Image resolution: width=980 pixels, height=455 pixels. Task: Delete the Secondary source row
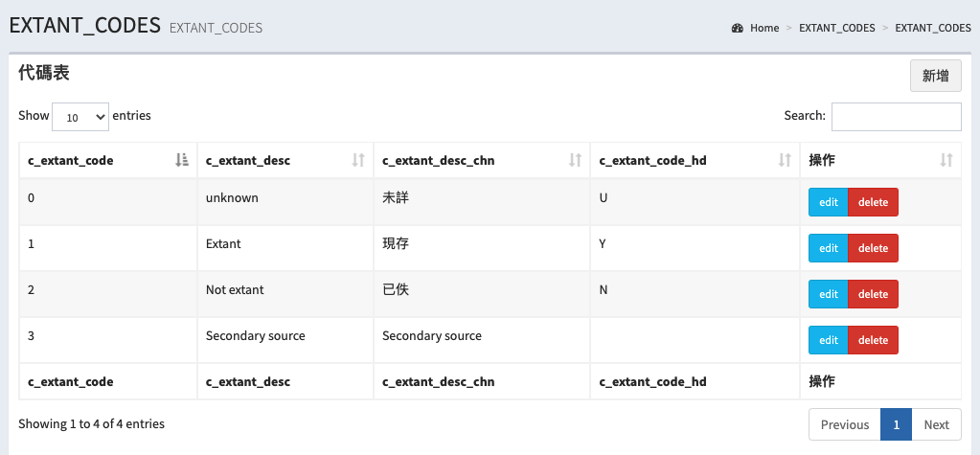coord(873,340)
